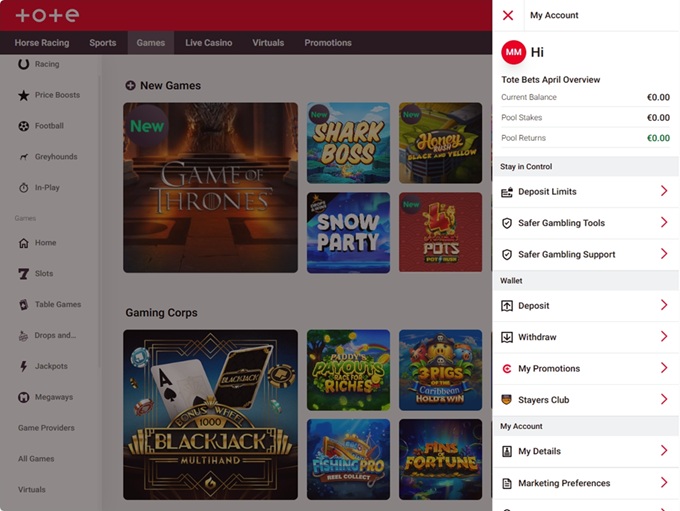Click the Greyhounds icon
680x511 pixels.
point(24,157)
